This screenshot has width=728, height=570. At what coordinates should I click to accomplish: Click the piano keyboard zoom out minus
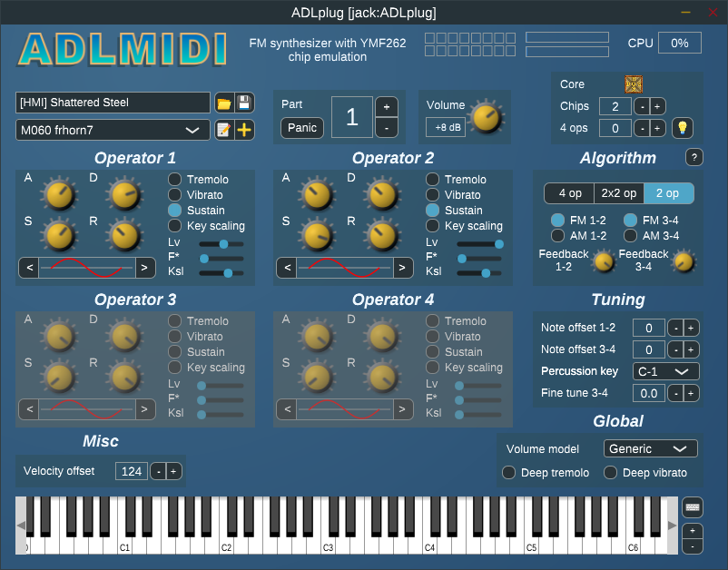[x=693, y=546]
